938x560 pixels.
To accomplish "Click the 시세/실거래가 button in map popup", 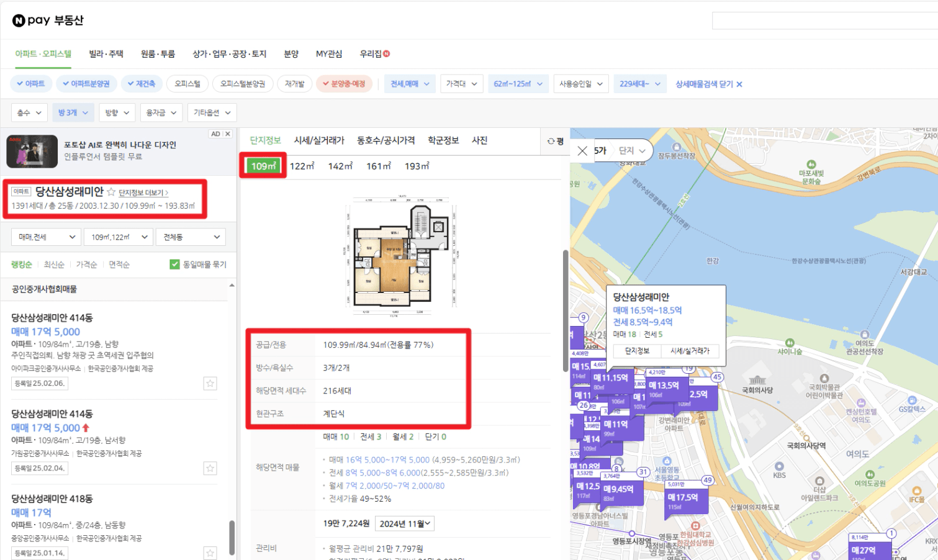I will 690,351.
